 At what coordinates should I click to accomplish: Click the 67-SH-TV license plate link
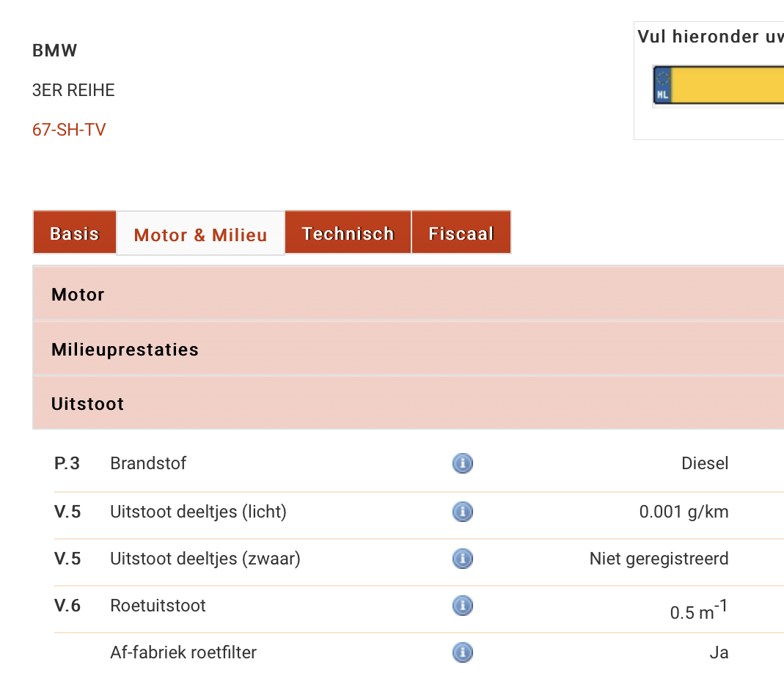(69, 130)
